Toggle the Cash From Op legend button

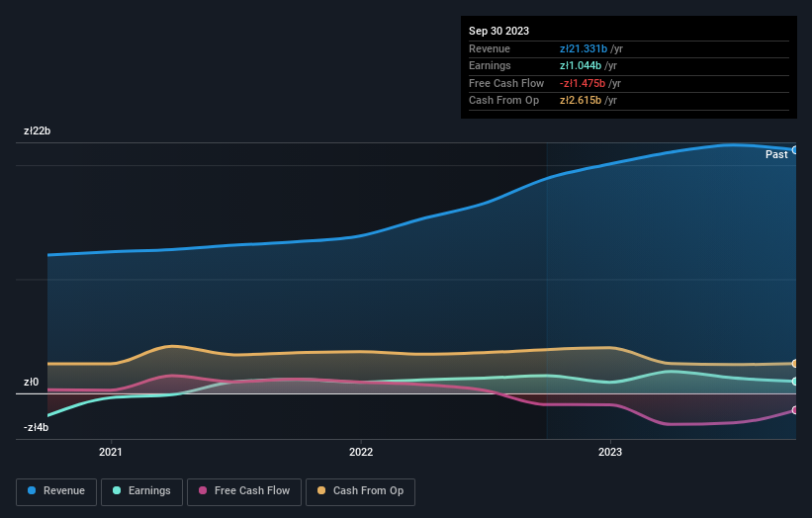click(360, 491)
